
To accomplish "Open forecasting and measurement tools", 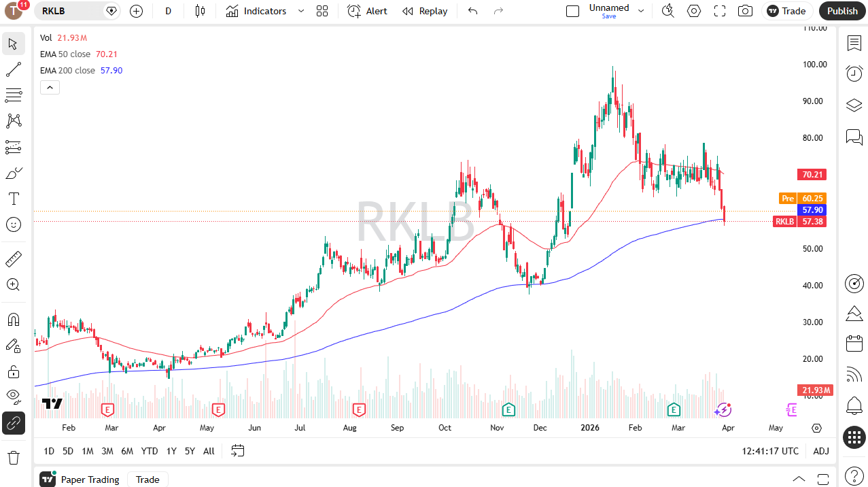I will coord(13,147).
